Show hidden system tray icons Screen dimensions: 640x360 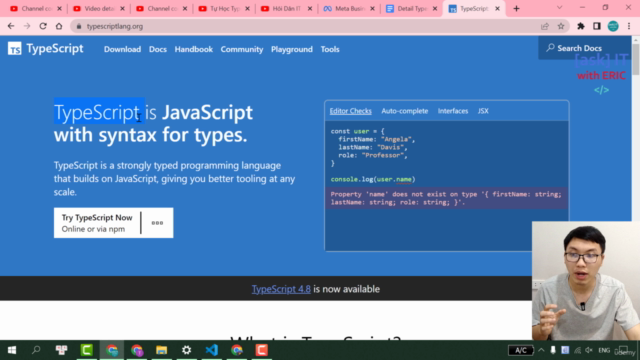tap(541, 350)
